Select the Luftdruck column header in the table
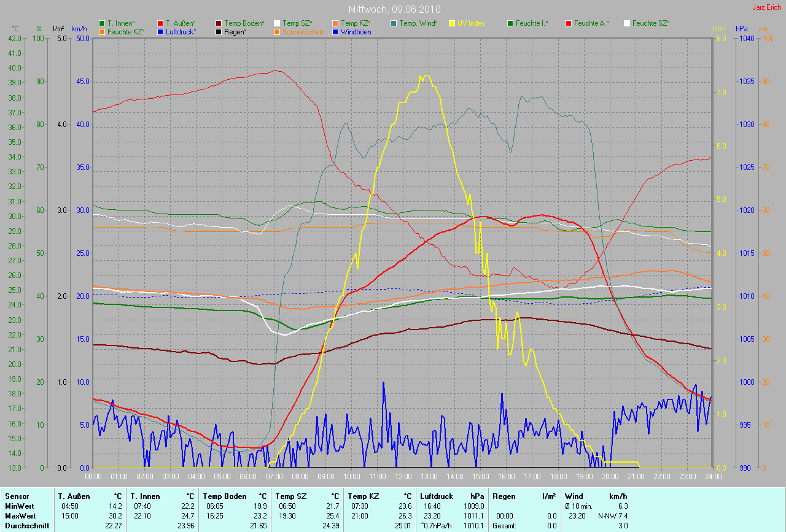 pos(437,496)
